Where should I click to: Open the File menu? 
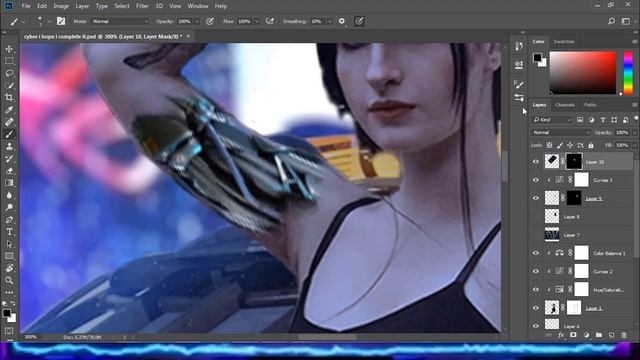click(x=26, y=6)
